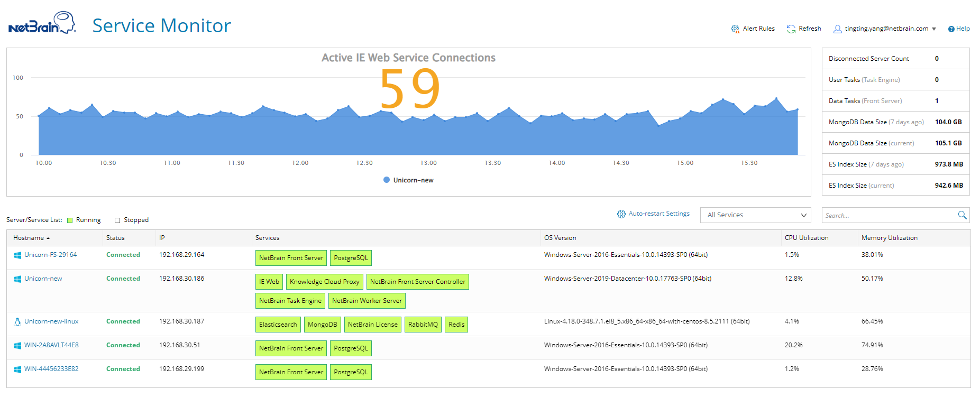980x416 pixels.
Task: Click the user account profile icon
Action: pyautogui.click(x=838, y=29)
